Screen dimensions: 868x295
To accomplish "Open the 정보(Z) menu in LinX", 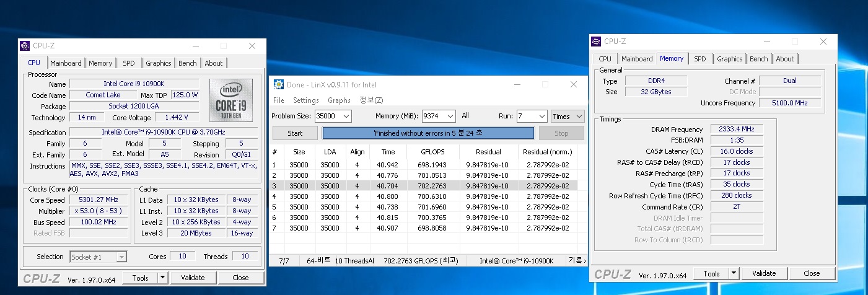I will click(371, 100).
